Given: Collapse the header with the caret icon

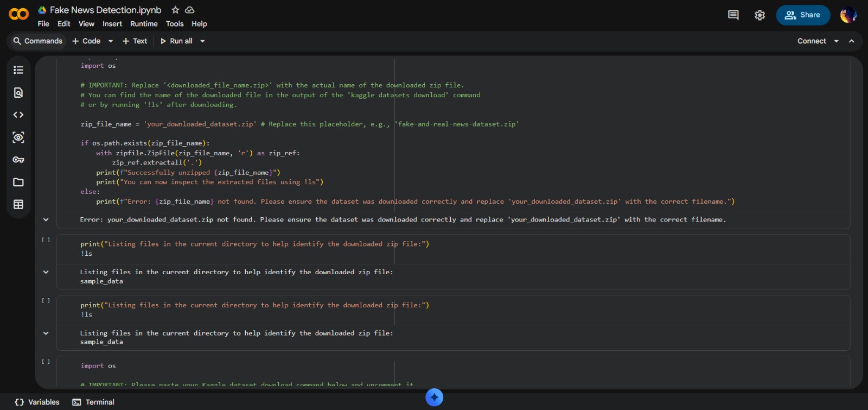Looking at the screenshot, I should [x=852, y=41].
